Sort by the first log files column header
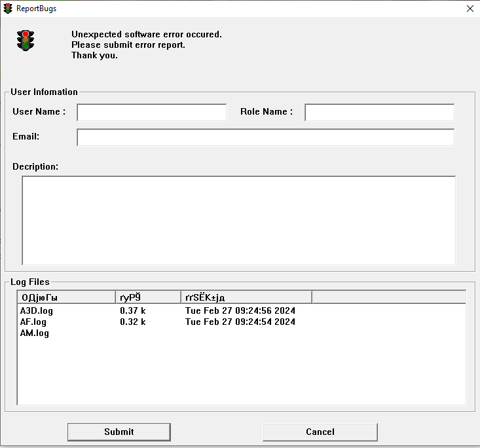480x448 pixels. [65, 297]
